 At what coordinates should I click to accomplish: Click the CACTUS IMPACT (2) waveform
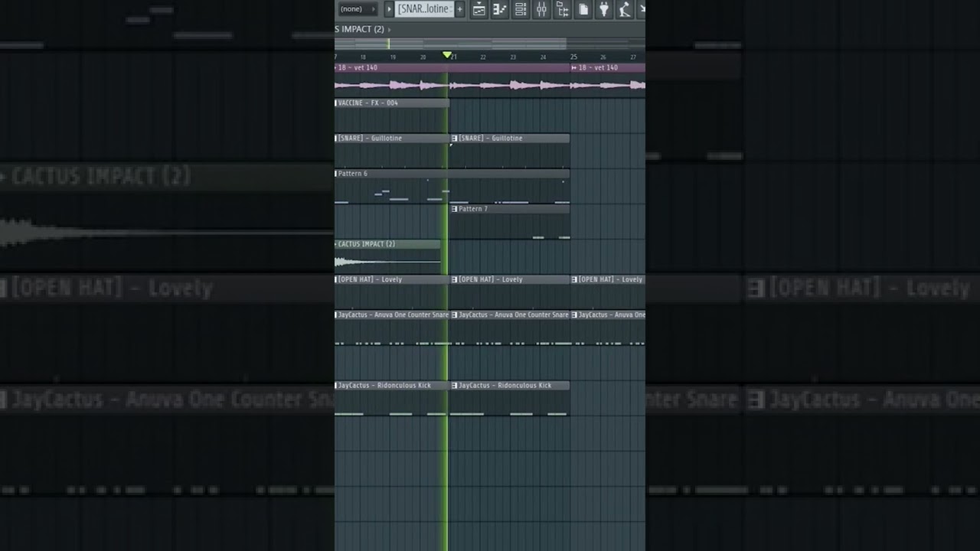(387, 262)
